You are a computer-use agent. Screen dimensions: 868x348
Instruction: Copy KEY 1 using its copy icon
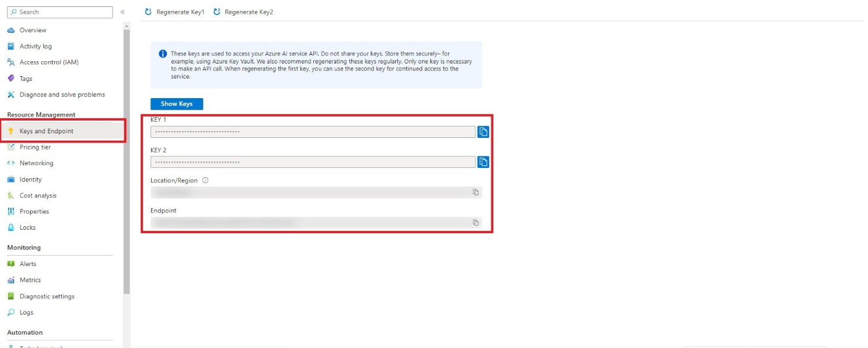[x=483, y=132]
